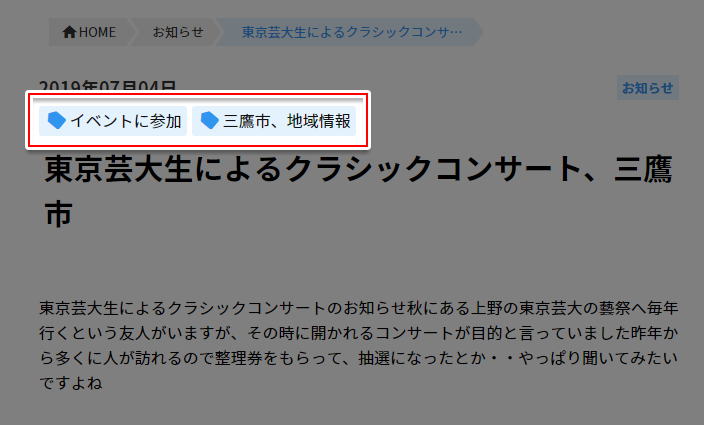Image resolution: width=704 pixels, height=425 pixels.
Task: Click the blue tag icon beside 三鷹市、地域情報
Action: (209, 121)
